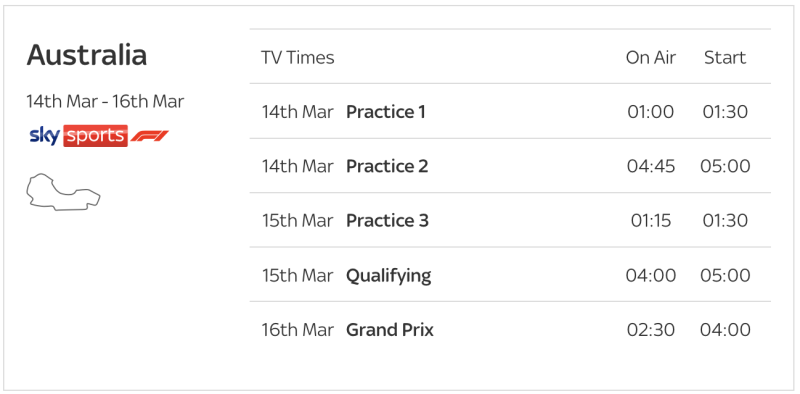Click the Sky Sports F1 logo
Image resolution: width=800 pixels, height=394 pixels.
(x=99, y=136)
